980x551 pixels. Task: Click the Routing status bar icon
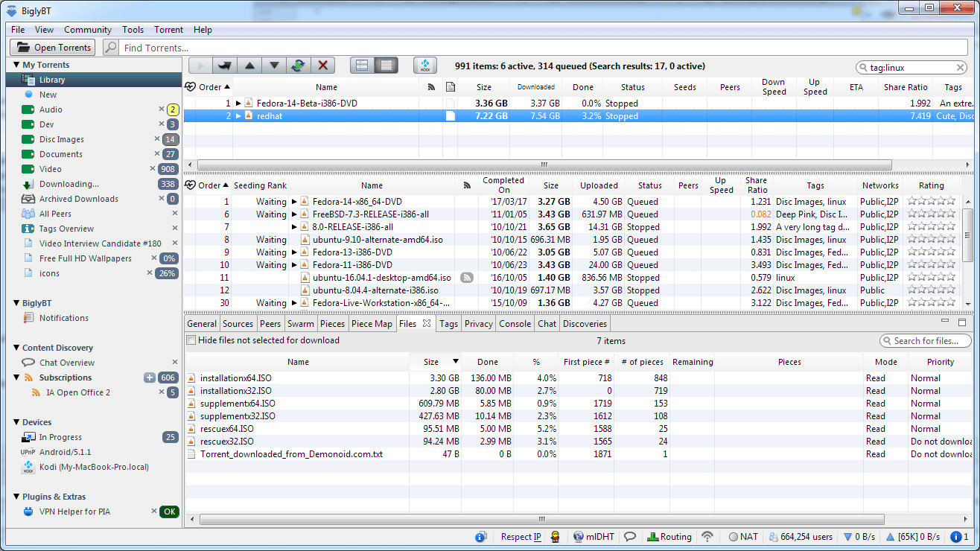pos(669,536)
